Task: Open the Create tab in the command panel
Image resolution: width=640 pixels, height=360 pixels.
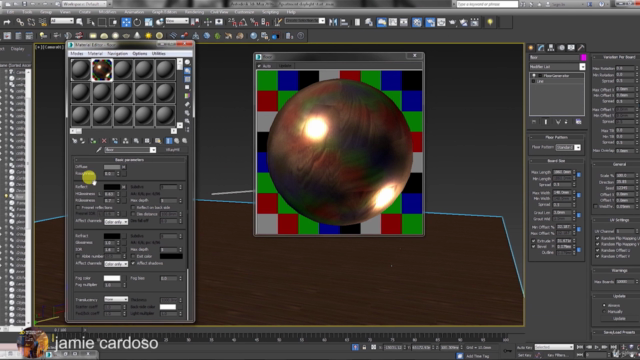Action: [531, 48]
